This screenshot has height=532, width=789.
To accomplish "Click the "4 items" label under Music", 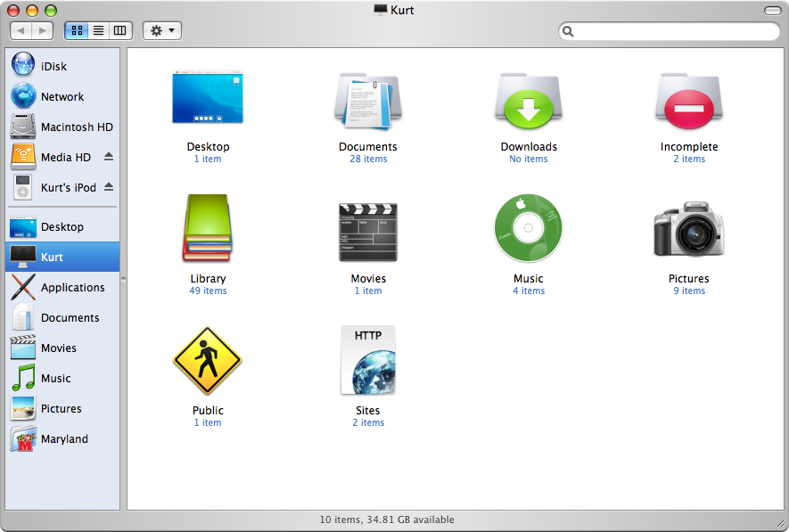I will [x=529, y=291].
